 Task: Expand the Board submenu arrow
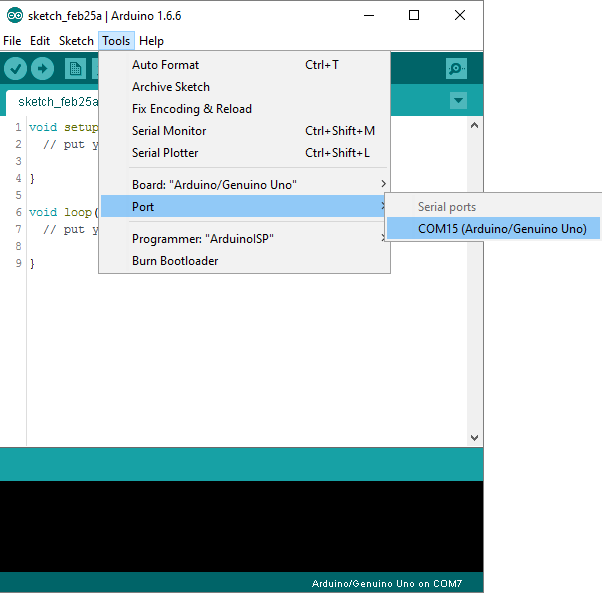click(x=383, y=184)
